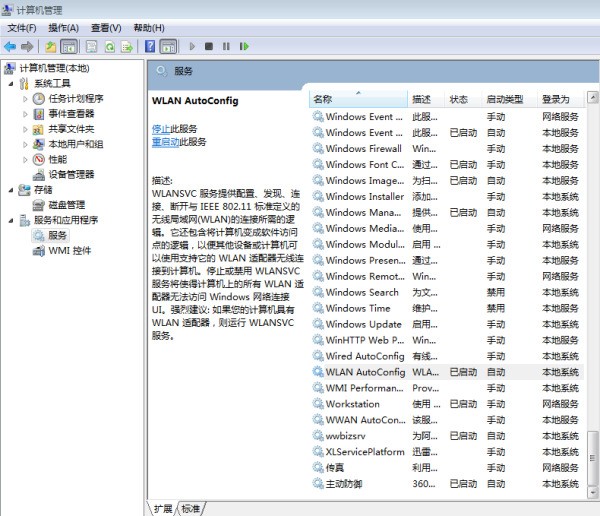Sort services by 启动类型 column header
Screen dimensions: 600x516
click(509, 100)
